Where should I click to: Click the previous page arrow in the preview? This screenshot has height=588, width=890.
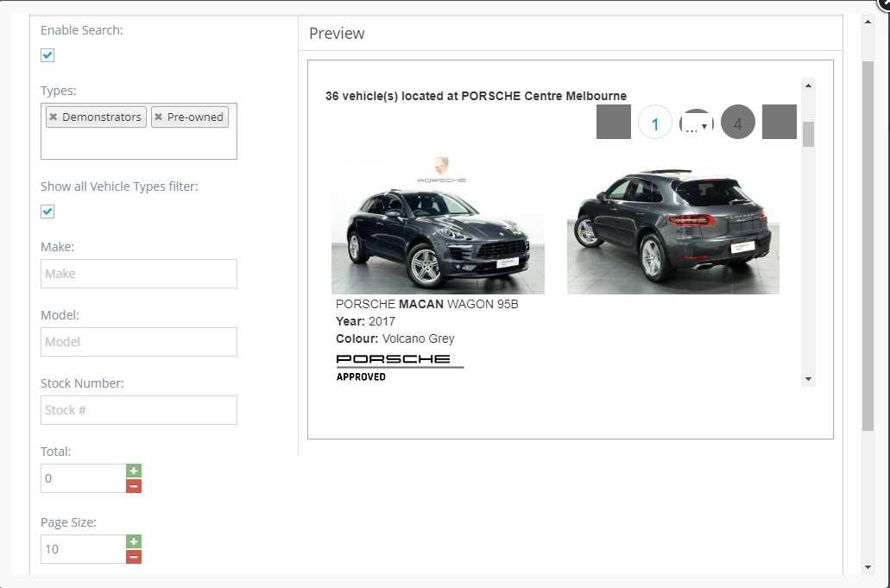613,122
